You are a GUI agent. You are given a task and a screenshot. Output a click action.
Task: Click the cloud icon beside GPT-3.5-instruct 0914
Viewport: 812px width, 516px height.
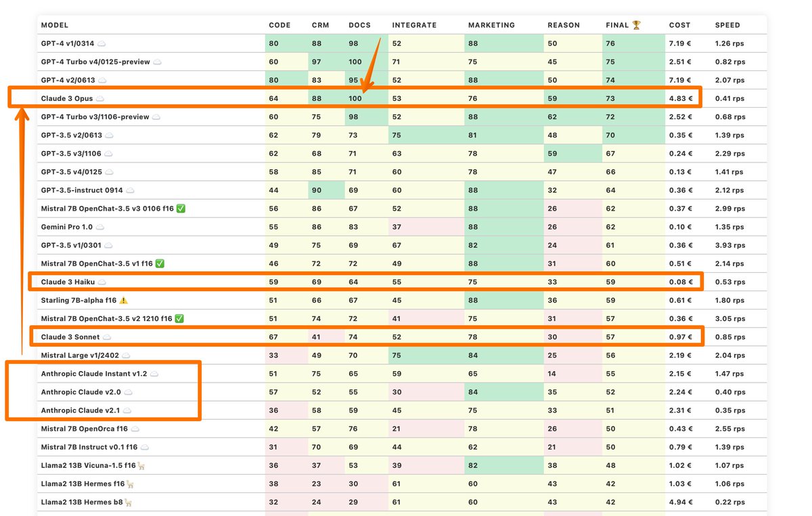pyautogui.click(x=131, y=190)
